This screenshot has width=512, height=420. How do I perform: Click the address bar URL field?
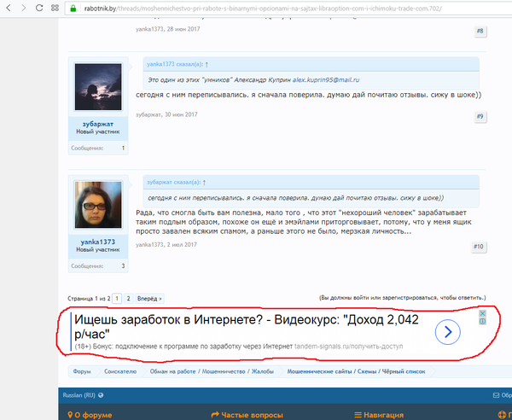click(x=256, y=8)
